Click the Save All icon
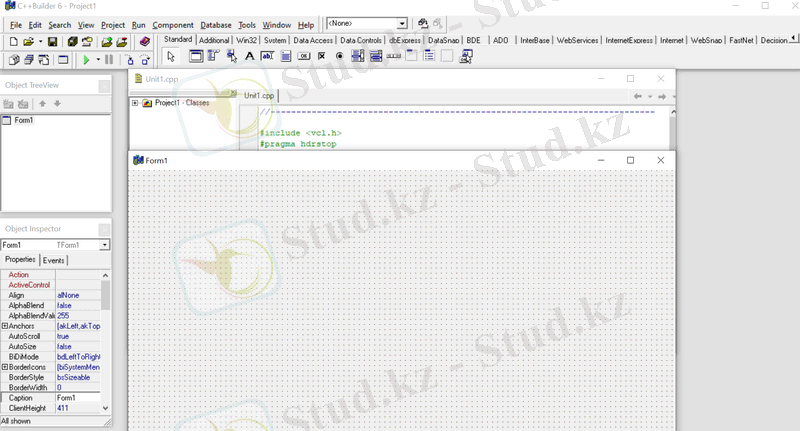The image size is (800, 431). 72,42
